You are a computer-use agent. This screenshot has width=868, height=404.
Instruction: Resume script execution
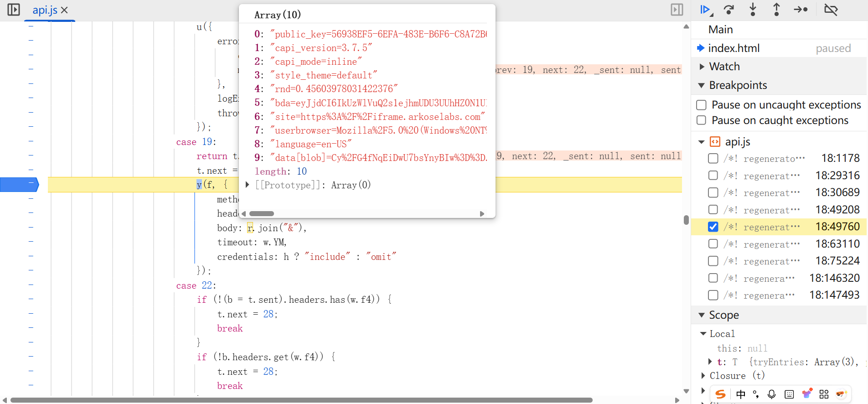705,10
